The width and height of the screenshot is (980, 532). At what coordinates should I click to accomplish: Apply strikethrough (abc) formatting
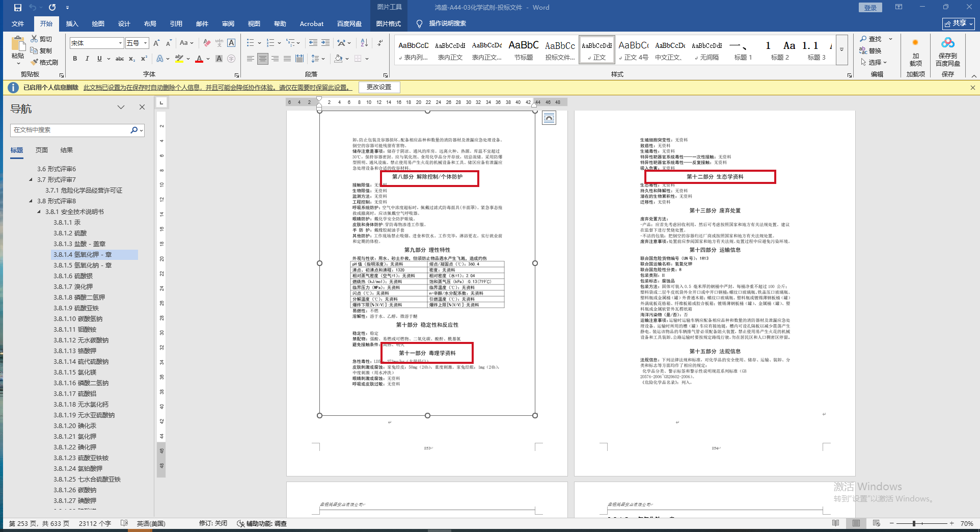[120, 59]
